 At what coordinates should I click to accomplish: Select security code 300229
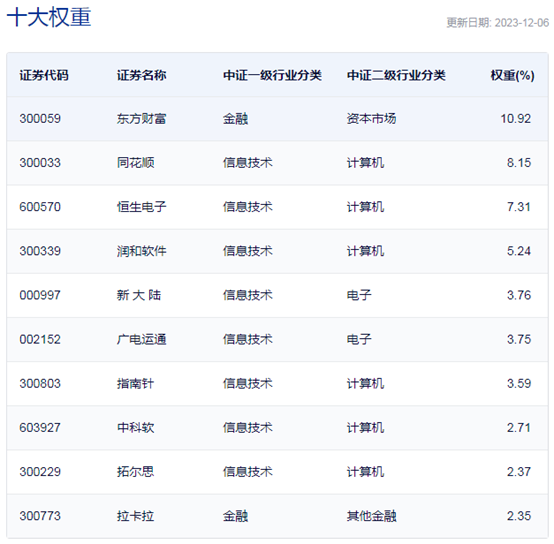(40, 472)
